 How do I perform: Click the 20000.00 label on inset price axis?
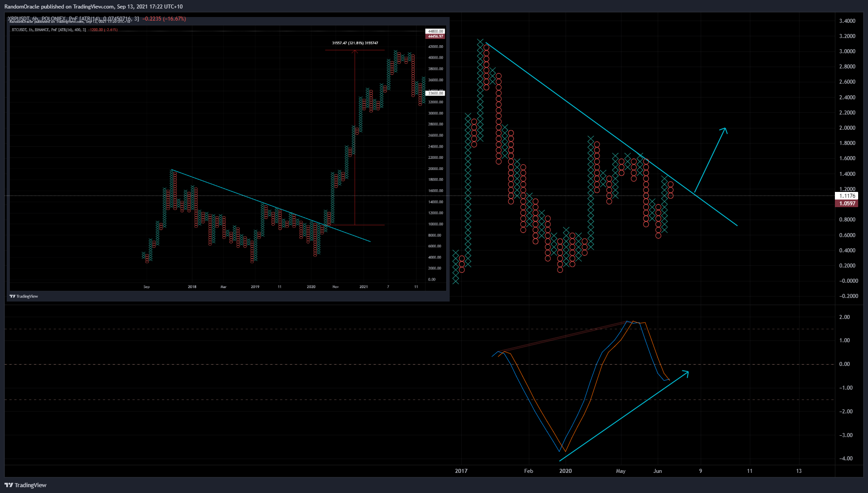pyautogui.click(x=435, y=169)
